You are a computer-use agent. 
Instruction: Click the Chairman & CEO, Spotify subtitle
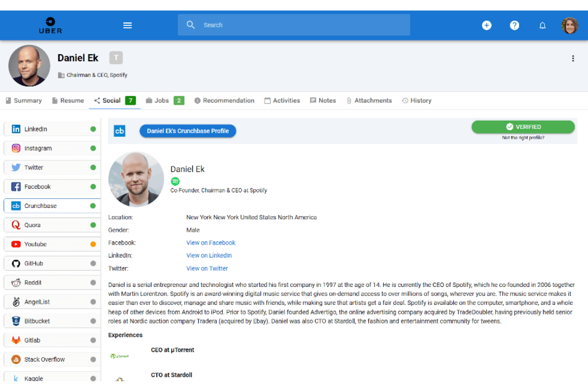pyautogui.click(x=97, y=75)
